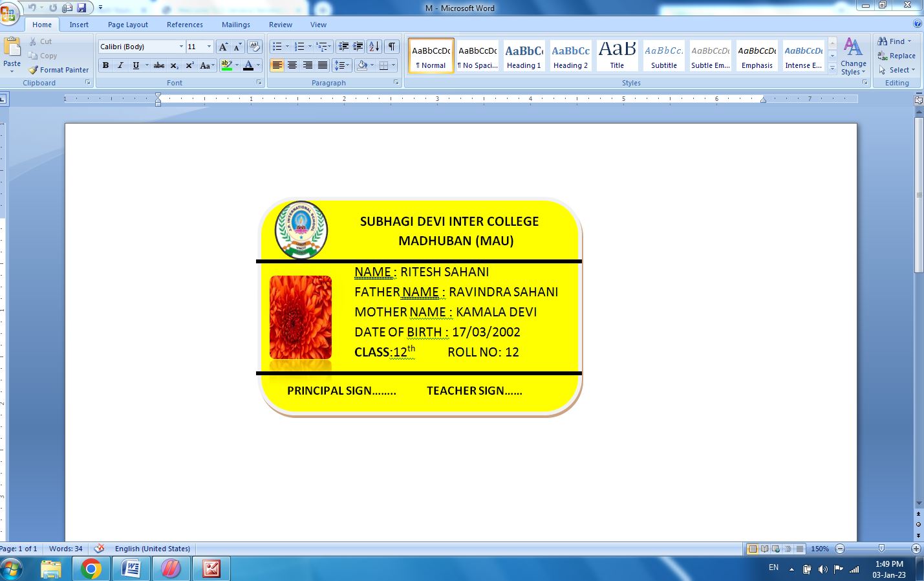The image size is (924, 581).
Task: Apply the Heading 1 style
Action: [x=524, y=56]
